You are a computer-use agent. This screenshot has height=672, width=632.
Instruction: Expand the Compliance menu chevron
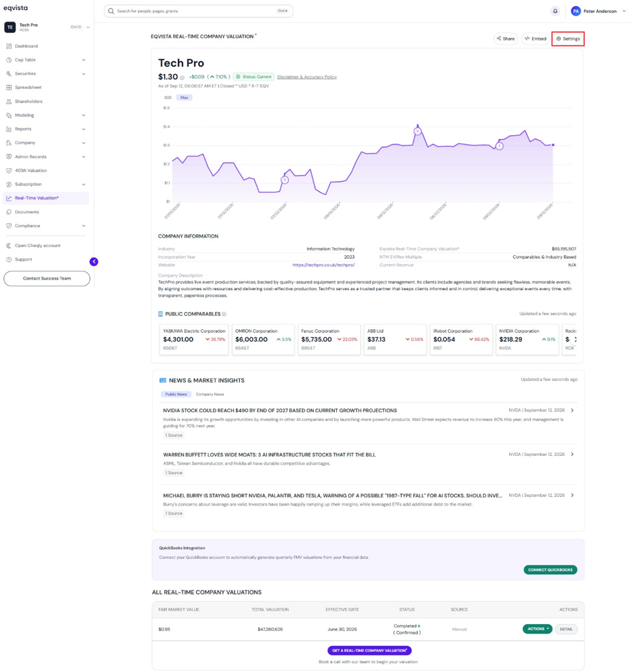coord(84,226)
